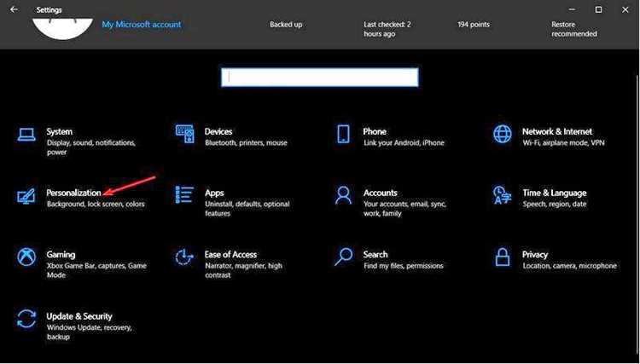
Task: Select the Phone settings icon
Action: 343,134
